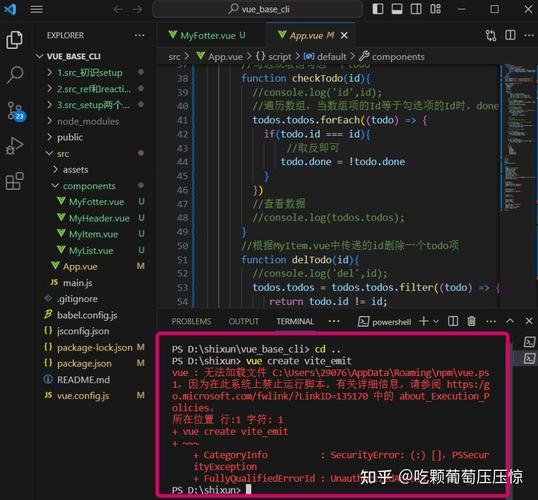Toggle bottom panel layout icon

pos(397,9)
